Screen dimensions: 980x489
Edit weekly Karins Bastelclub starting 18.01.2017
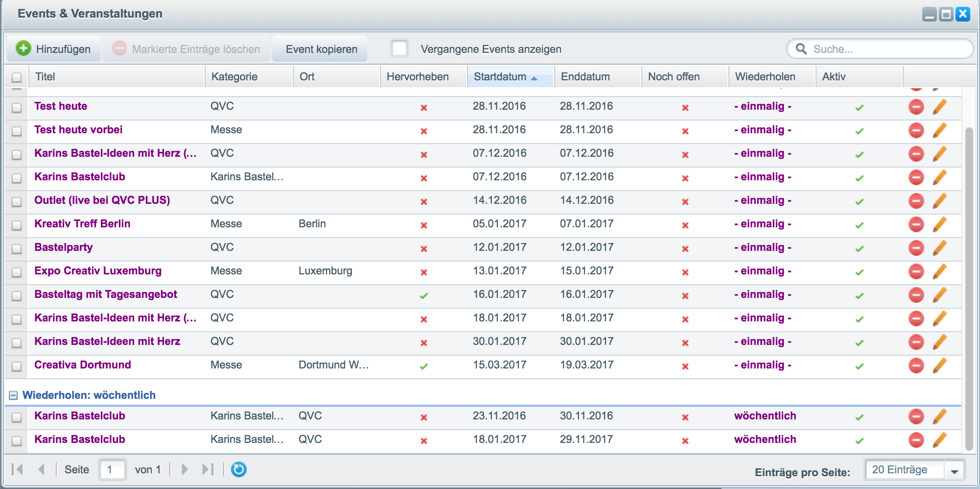(x=939, y=440)
